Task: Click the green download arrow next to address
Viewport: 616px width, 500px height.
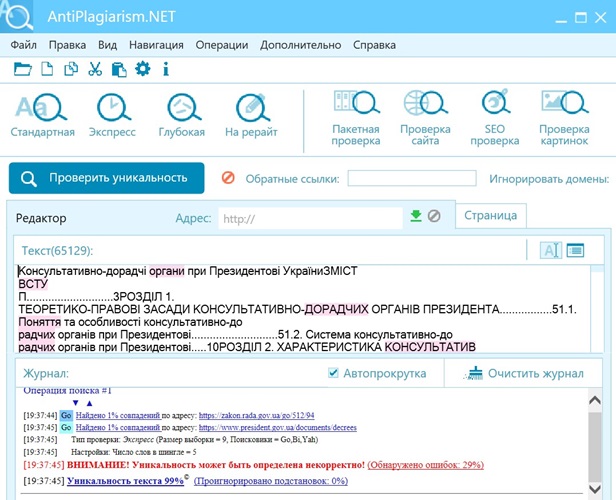Action: coord(416,216)
